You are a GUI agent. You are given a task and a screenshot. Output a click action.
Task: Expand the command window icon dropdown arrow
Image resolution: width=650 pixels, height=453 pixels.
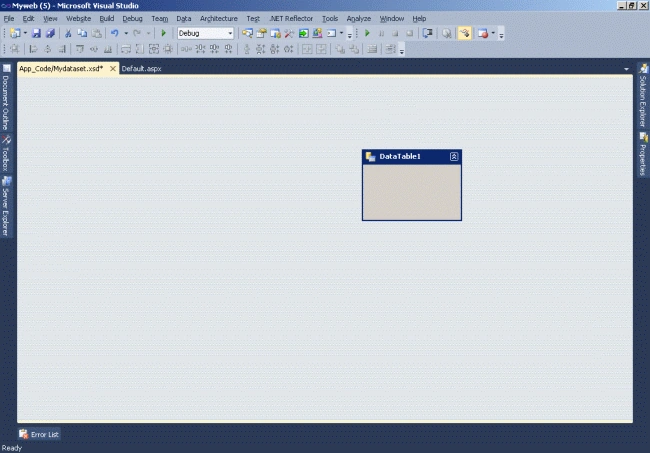click(x=342, y=33)
